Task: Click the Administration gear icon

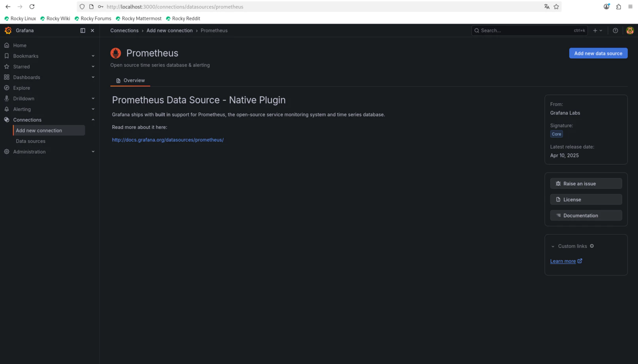Action: [7, 152]
